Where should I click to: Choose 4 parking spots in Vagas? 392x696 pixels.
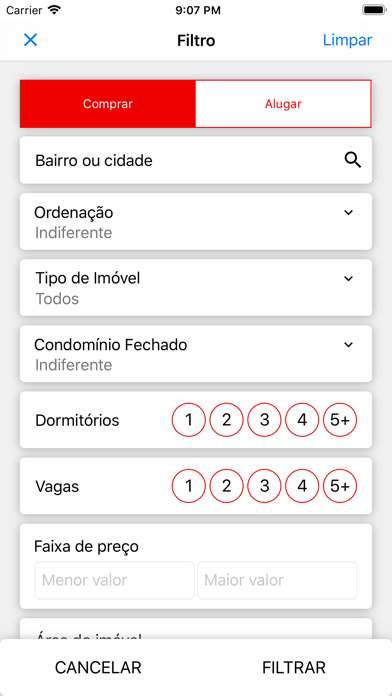[x=302, y=486]
